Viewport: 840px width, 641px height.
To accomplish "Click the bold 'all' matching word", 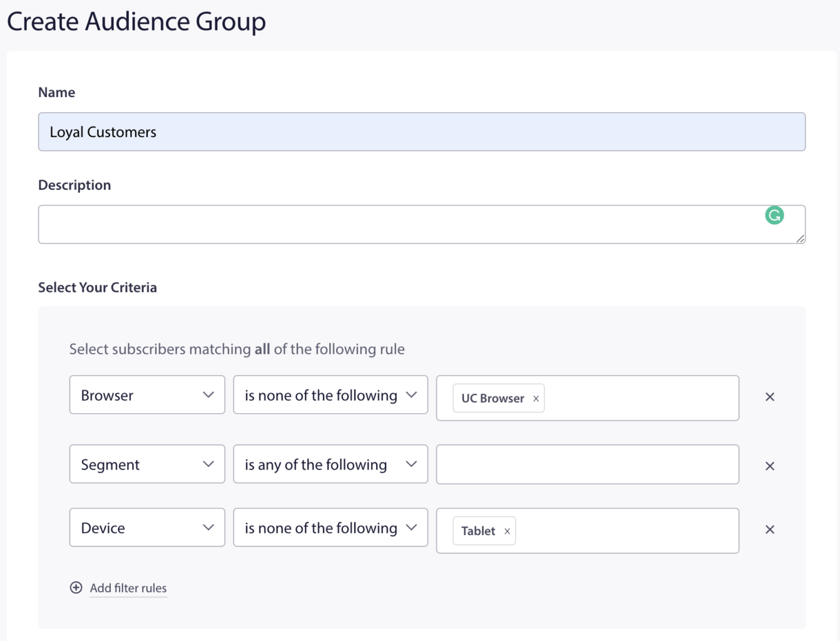I will 262,349.
